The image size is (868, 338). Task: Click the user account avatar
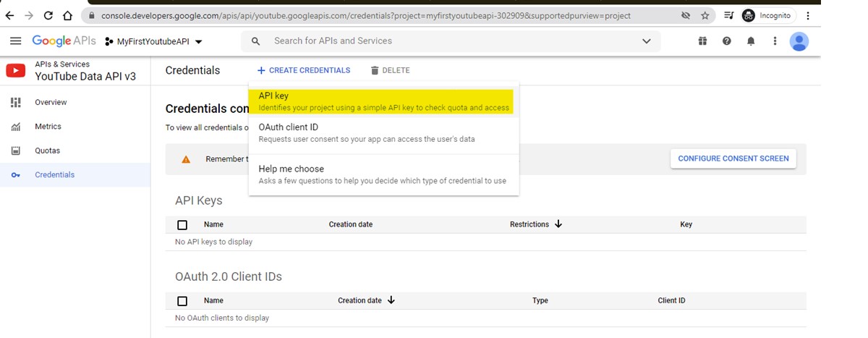point(799,42)
